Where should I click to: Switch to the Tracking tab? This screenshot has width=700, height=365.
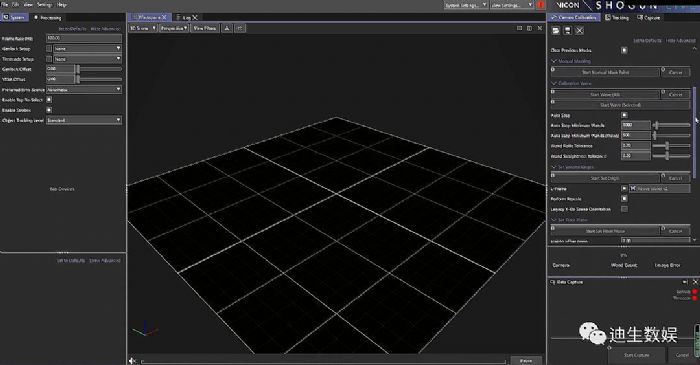(617, 17)
